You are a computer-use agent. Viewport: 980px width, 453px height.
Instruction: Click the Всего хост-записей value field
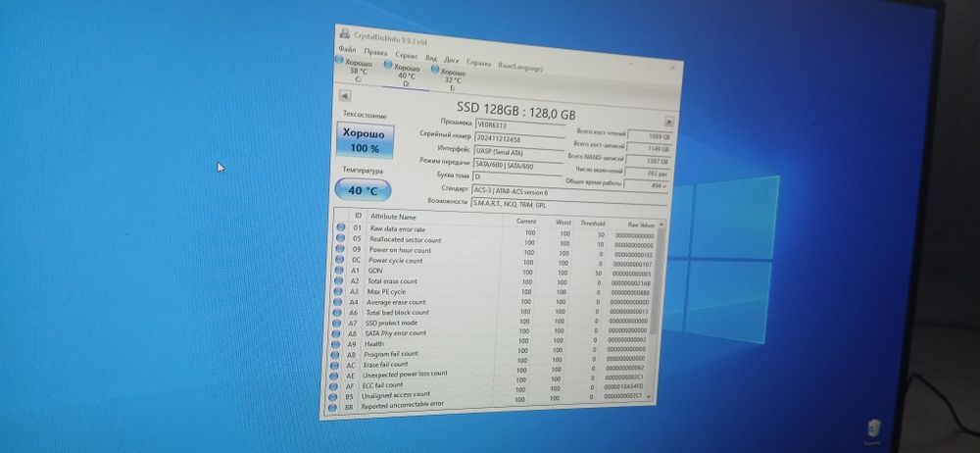click(649, 149)
